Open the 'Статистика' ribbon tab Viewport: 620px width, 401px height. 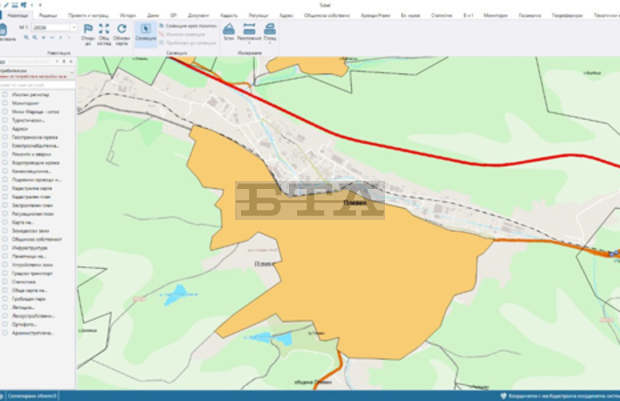click(441, 17)
